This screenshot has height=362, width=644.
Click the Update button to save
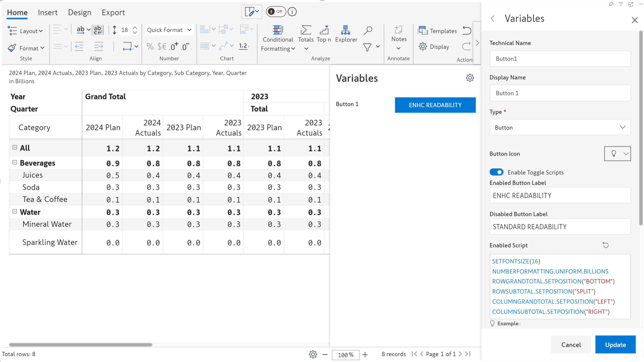615,344
